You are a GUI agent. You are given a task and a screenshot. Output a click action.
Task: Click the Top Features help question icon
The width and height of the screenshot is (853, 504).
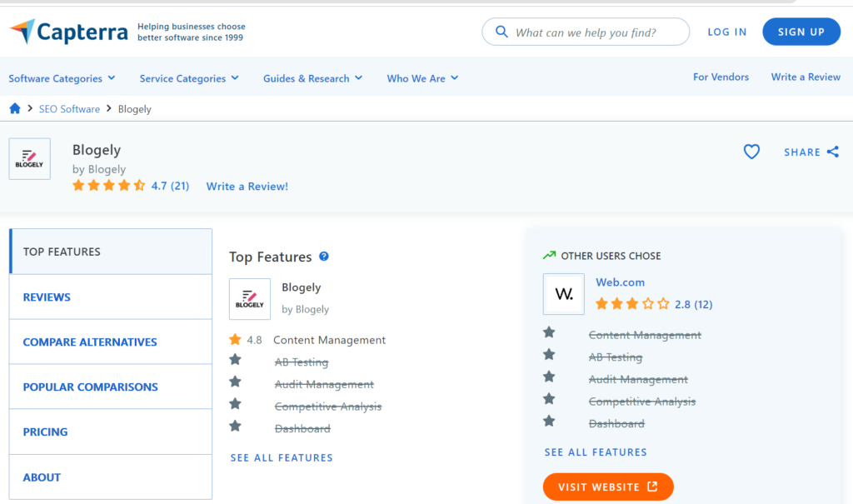pos(324,257)
